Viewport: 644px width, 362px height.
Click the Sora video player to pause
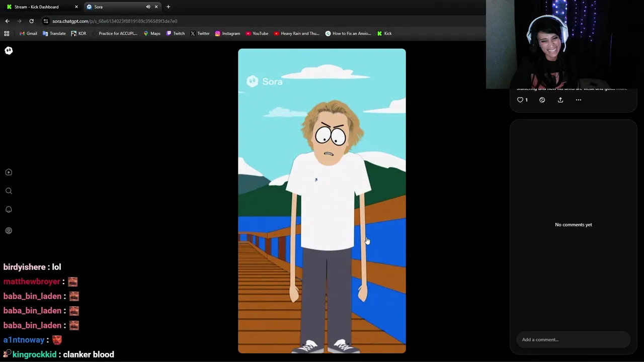[322, 201]
